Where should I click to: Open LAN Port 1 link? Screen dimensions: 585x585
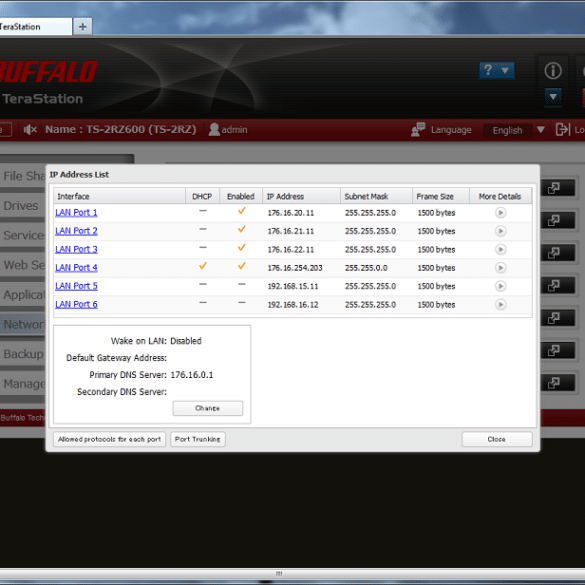click(76, 213)
